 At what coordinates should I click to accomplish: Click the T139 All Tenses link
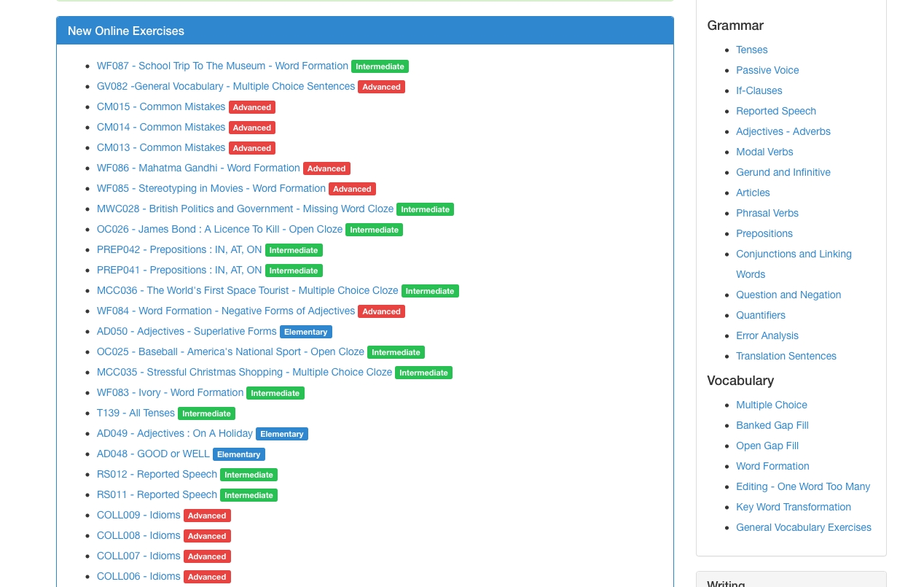[136, 413]
